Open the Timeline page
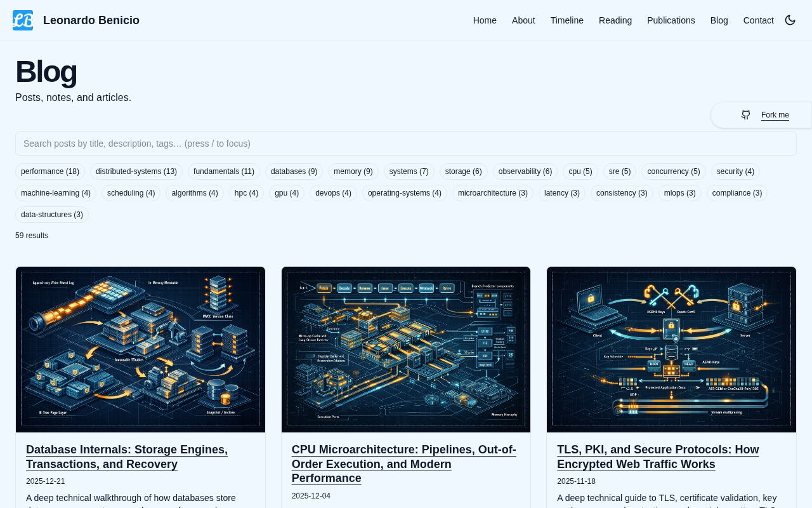Screen dimensions: 812x508 tap(567, 20)
